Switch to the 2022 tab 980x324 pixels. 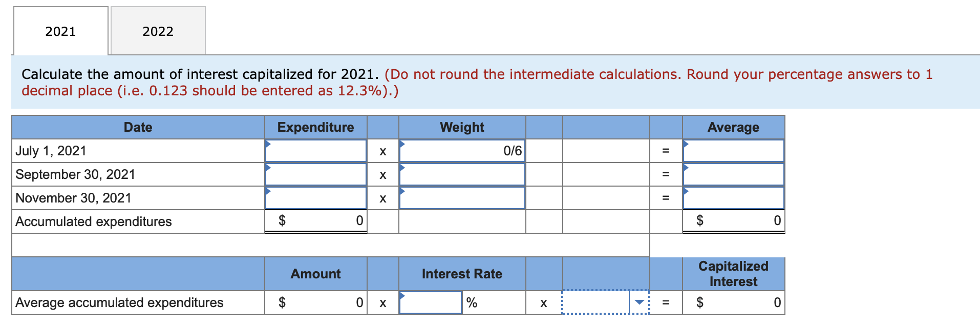pyautogui.click(x=157, y=31)
